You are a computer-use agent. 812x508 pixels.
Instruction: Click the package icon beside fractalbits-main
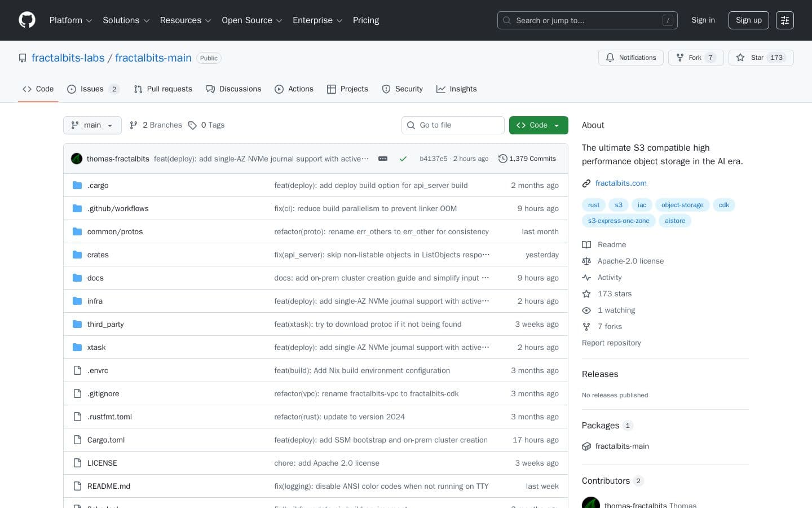586,446
